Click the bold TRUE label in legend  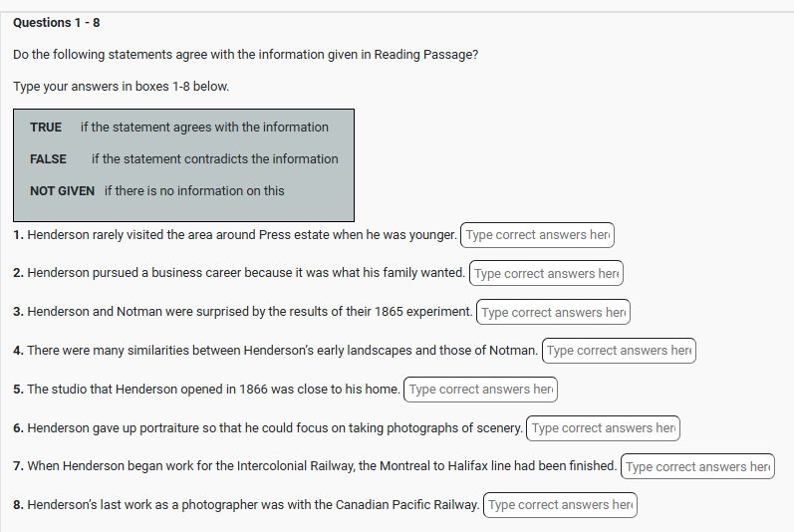pyautogui.click(x=46, y=128)
